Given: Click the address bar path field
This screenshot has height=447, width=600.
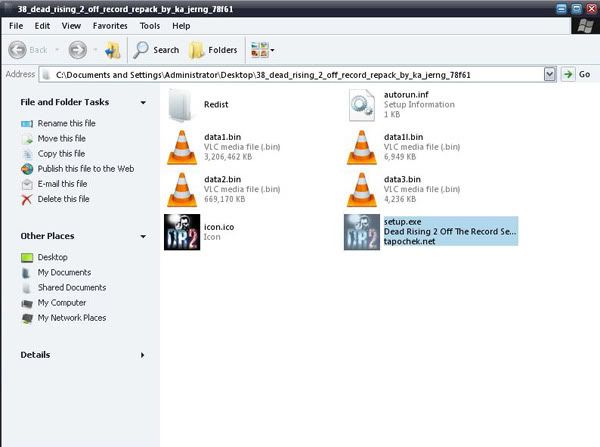Looking at the screenshot, I should click(x=292, y=75).
